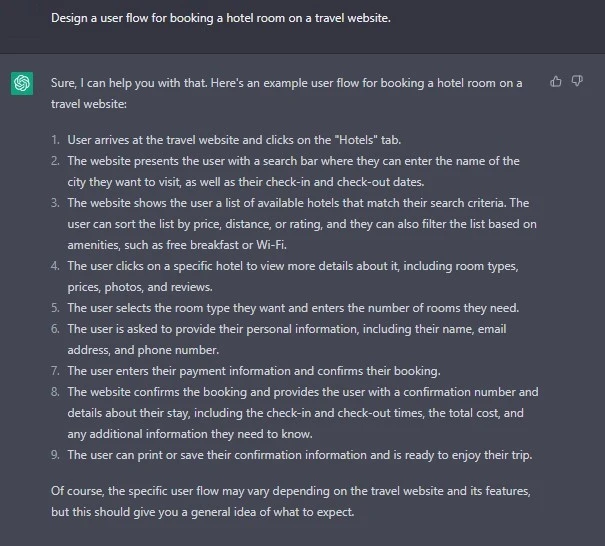Image resolution: width=605 pixels, height=546 pixels.
Task: Click the quoted word "Hotels" in step 1
Action: 357,140
